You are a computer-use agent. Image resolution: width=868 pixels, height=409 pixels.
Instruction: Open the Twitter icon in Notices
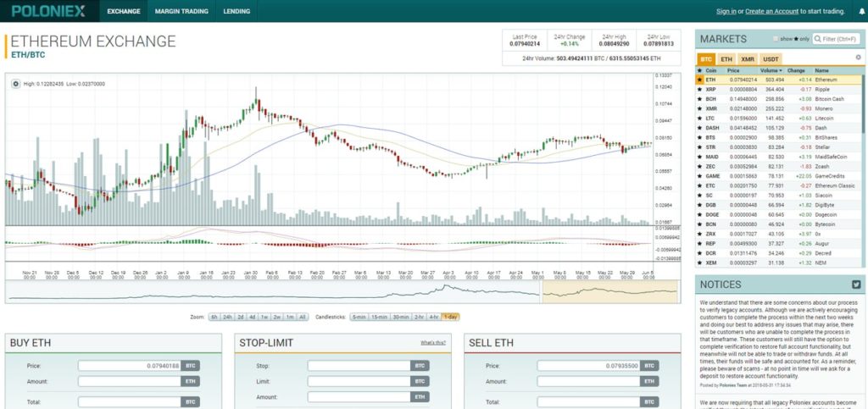856,285
